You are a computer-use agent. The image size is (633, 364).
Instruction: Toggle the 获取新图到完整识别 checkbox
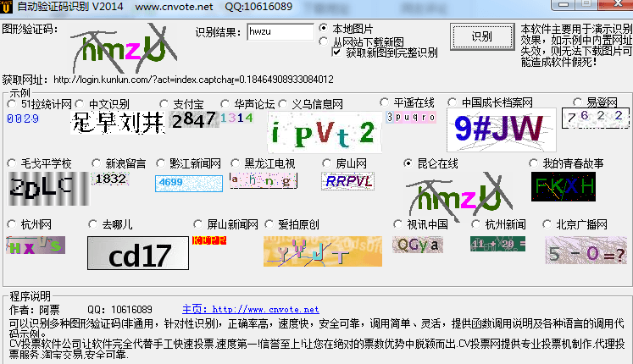pos(336,52)
